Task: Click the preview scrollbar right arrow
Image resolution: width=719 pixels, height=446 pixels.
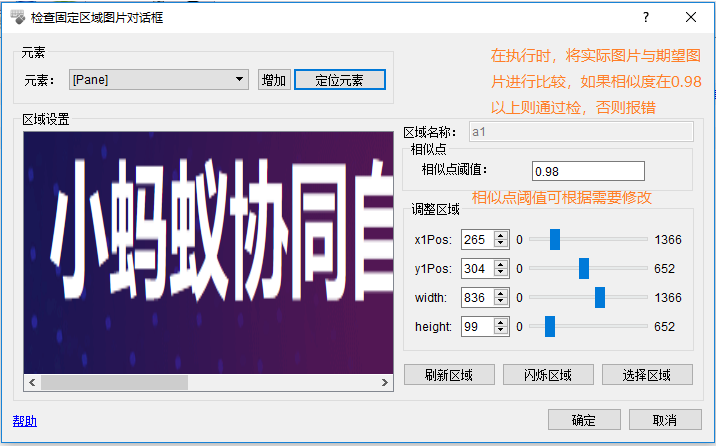Action: [x=385, y=382]
